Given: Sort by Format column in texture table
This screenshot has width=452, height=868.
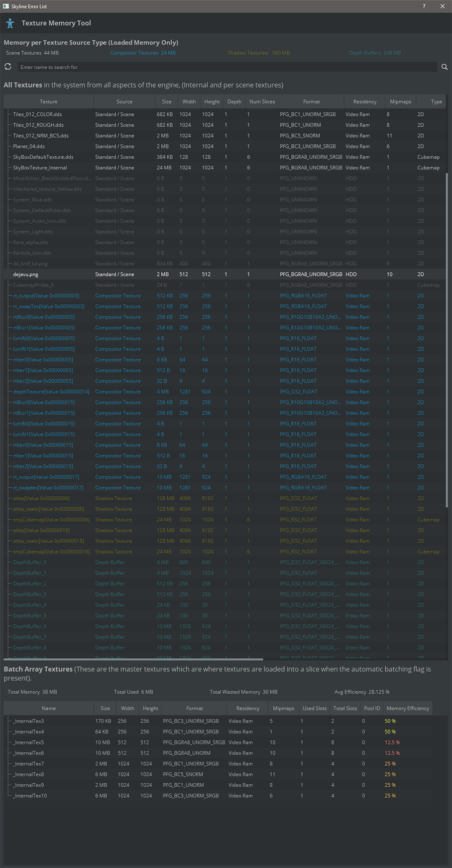Looking at the screenshot, I should coord(311,102).
